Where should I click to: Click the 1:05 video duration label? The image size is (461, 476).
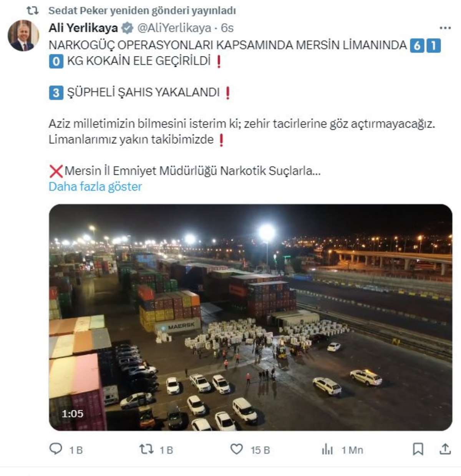click(x=72, y=414)
